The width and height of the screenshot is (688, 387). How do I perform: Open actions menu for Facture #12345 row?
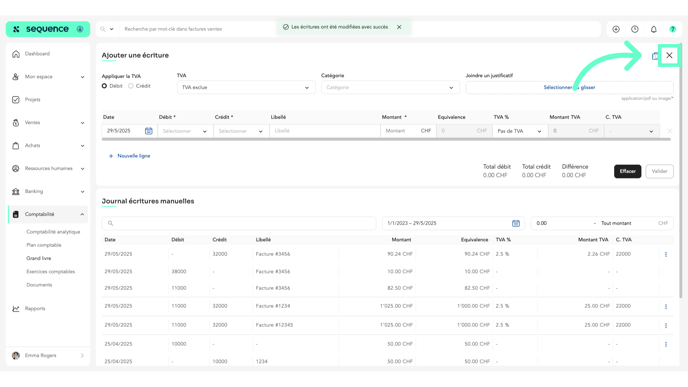tap(666, 325)
